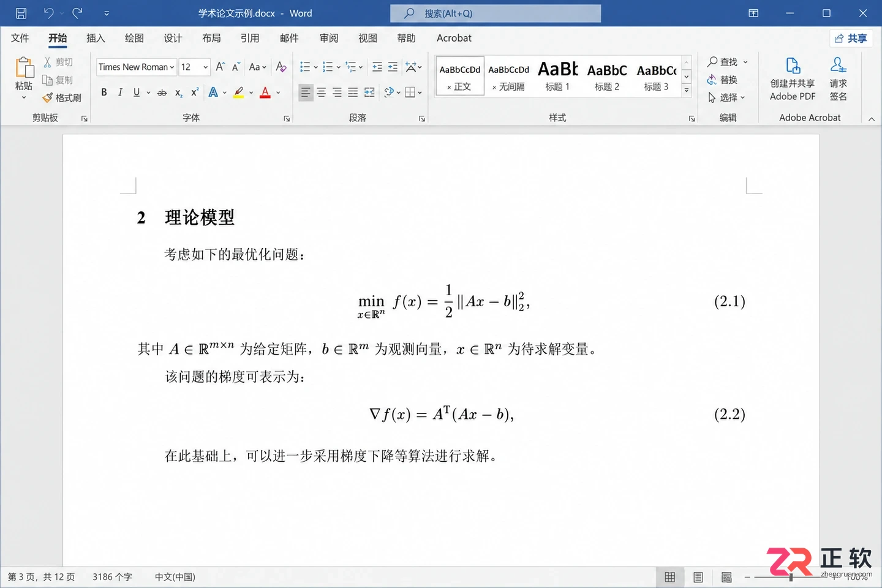Decrease font size with the A-down arrow icon
The height and width of the screenshot is (588, 882).
point(236,67)
